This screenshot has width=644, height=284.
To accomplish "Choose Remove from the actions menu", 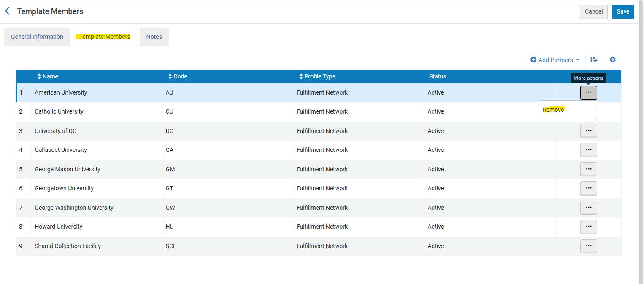I will coord(553,110).
